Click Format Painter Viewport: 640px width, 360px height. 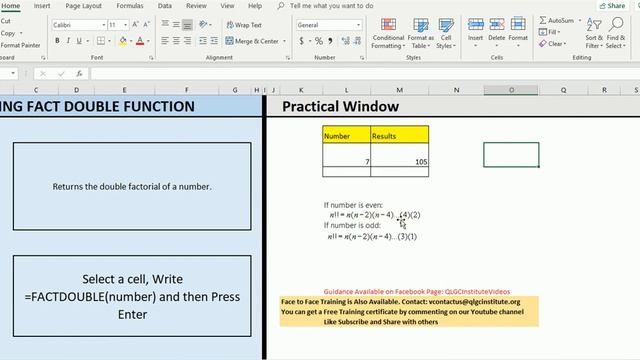pos(20,45)
